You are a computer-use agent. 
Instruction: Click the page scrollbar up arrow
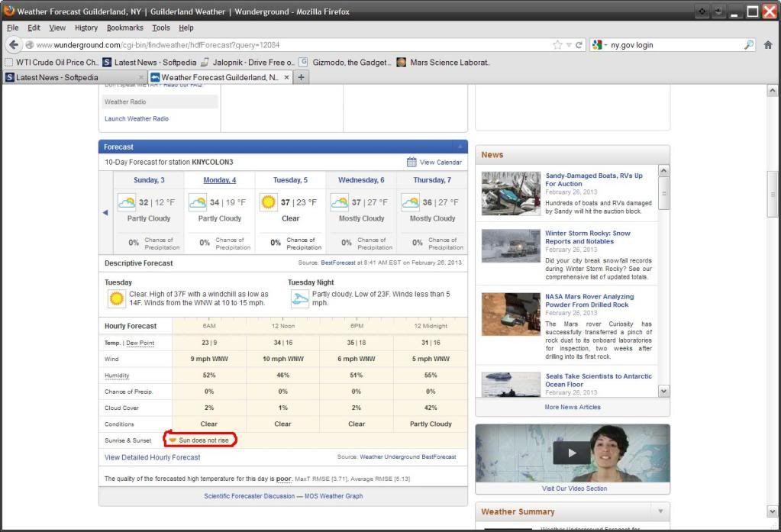click(x=772, y=91)
